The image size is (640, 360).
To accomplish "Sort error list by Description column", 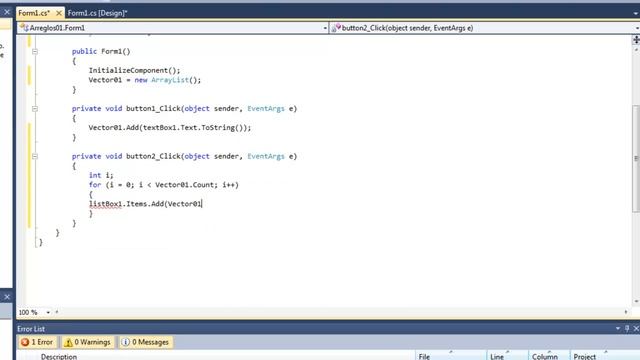I will (59, 356).
